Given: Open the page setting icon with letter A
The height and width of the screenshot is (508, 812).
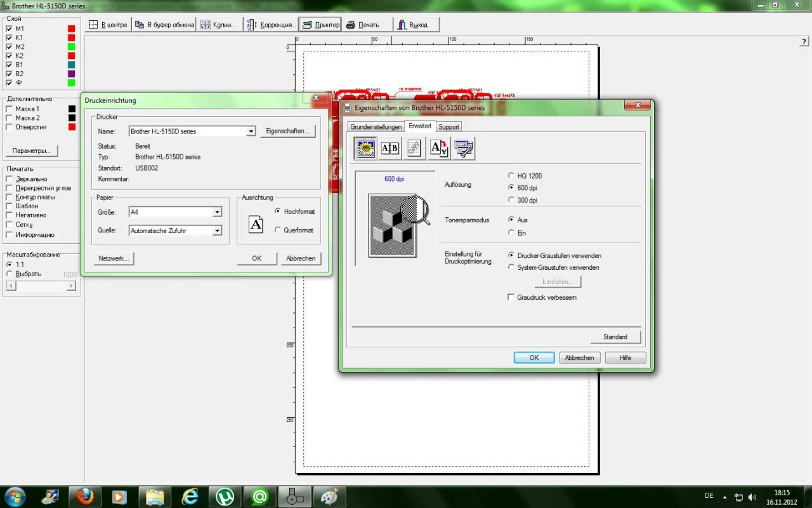Looking at the screenshot, I should click(439, 148).
